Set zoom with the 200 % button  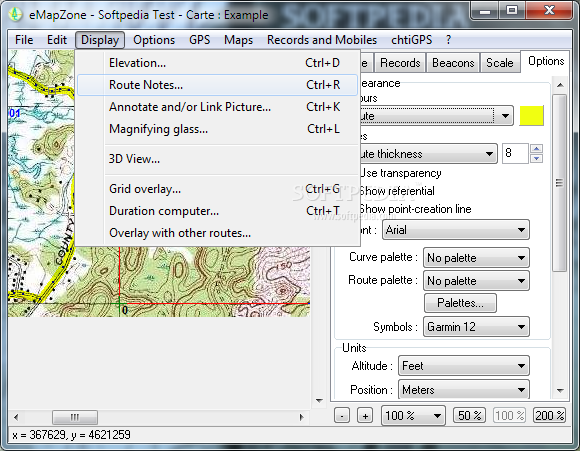pos(549,415)
